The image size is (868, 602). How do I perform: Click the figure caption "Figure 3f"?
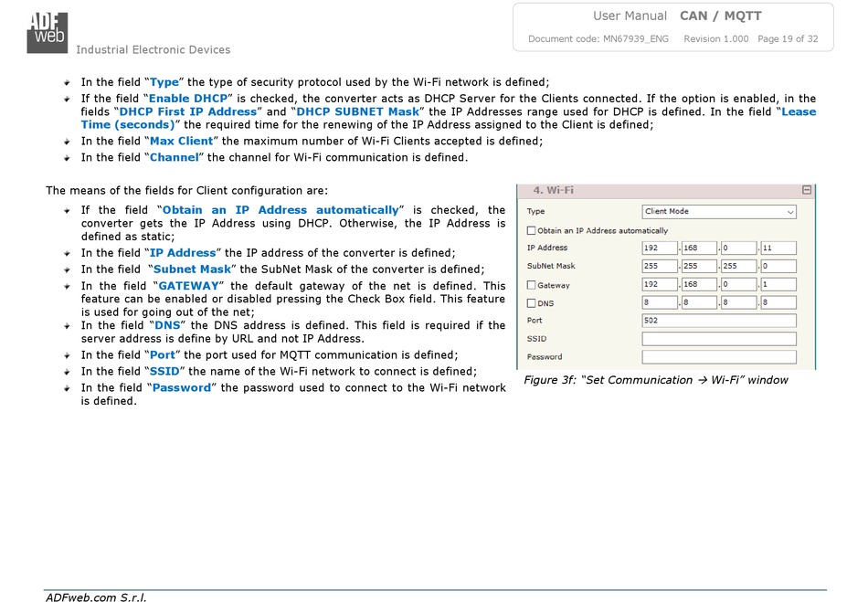[x=656, y=380]
